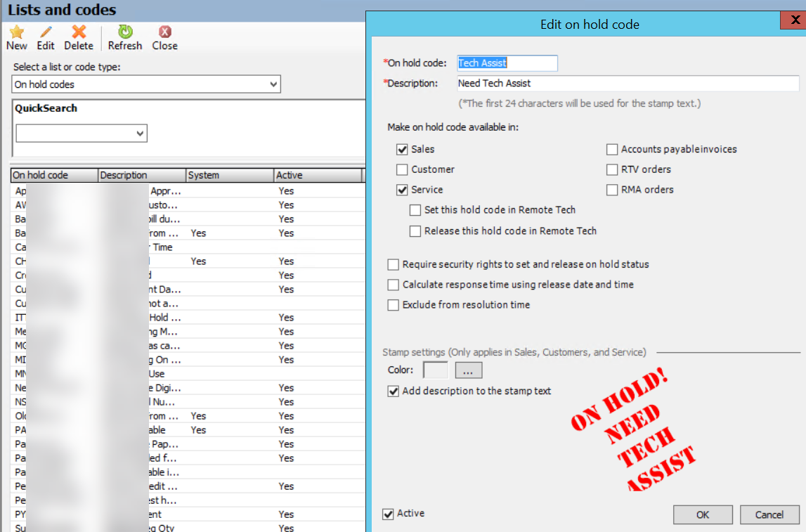The height and width of the screenshot is (532, 806).
Task: Open the QuickSearch dropdown
Action: tap(140, 134)
